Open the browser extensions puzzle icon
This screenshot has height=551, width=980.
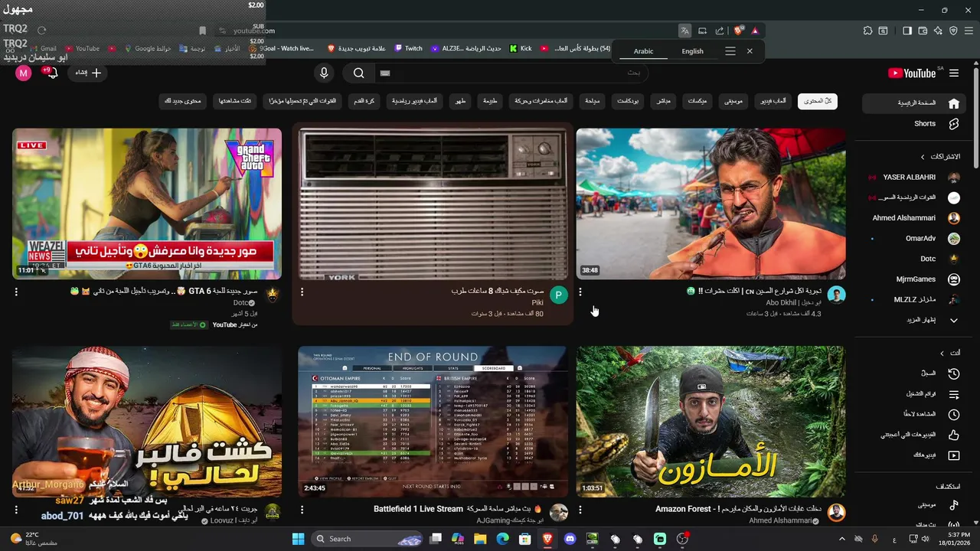click(867, 31)
